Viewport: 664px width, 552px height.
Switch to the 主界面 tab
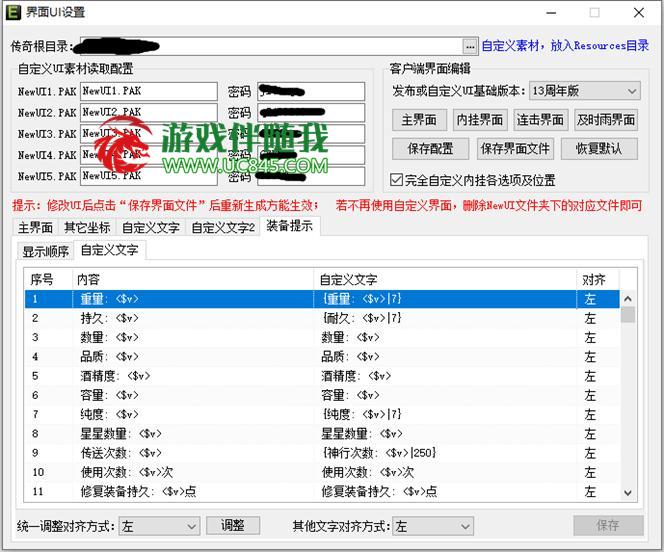click(x=35, y=227)
